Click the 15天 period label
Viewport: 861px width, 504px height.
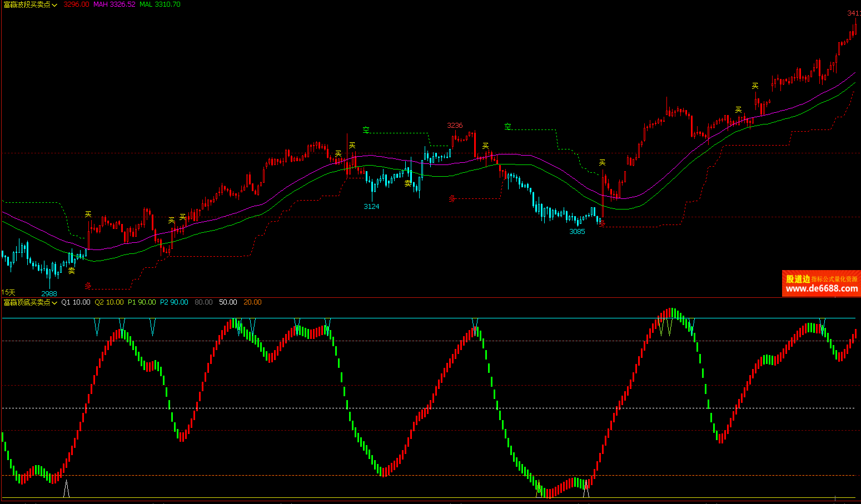pos(8,292)
